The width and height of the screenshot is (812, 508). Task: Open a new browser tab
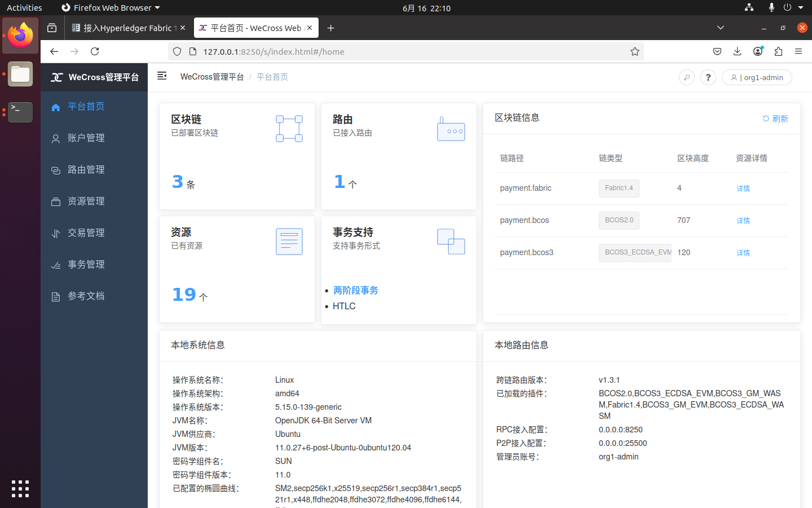point(331,28)
